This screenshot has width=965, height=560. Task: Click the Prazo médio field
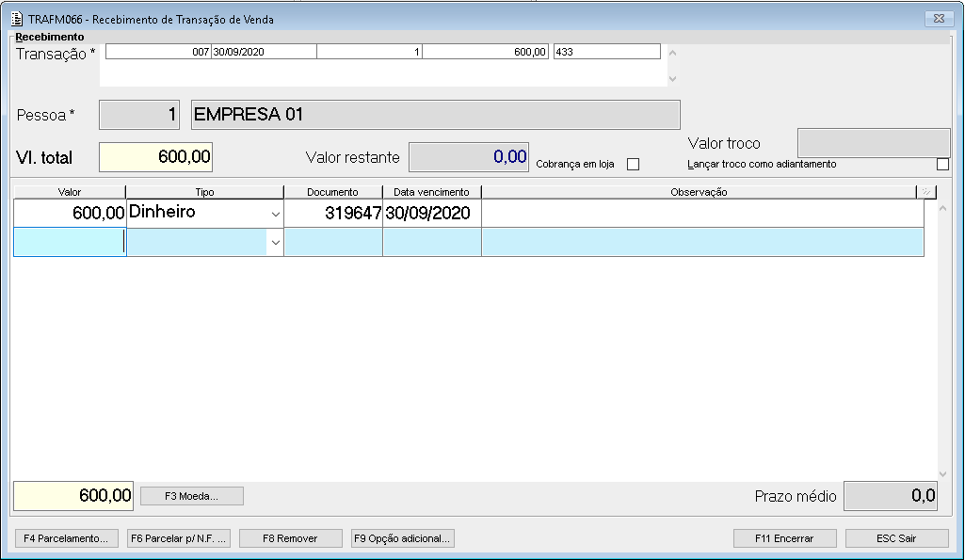891,496
